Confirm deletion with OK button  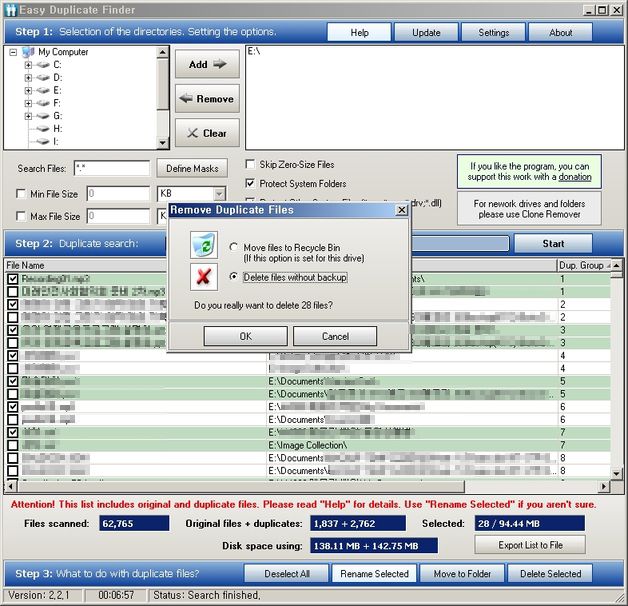[x=246, y=336]
